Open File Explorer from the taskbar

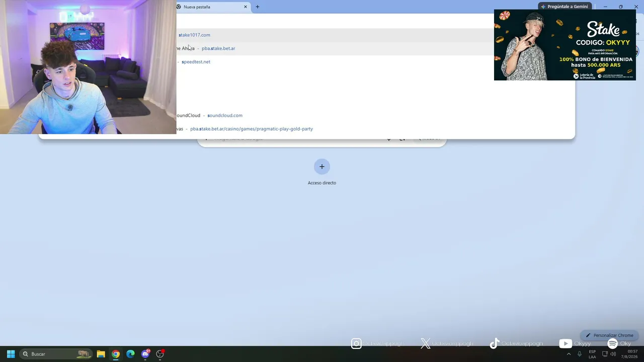pyautogui.click(x=101, y=354)
